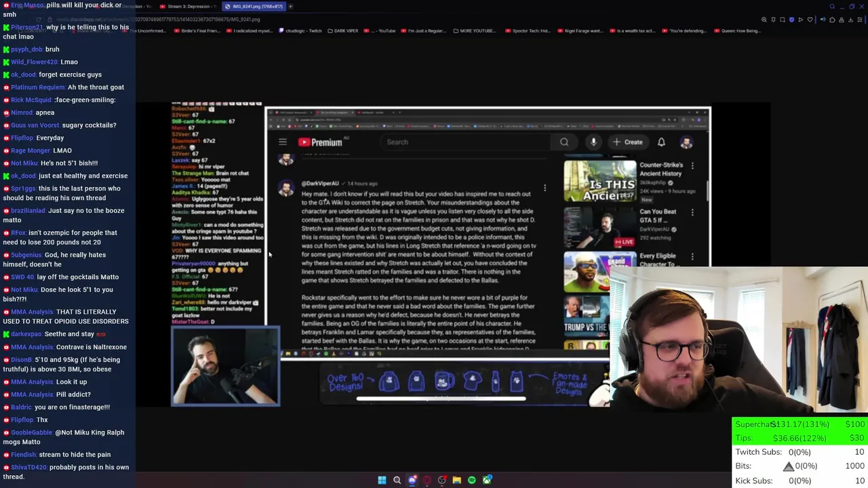The height and width of the screenshot is (488, 868).
Task: Click the t-shirt image in merch banner
Action: 473,380
